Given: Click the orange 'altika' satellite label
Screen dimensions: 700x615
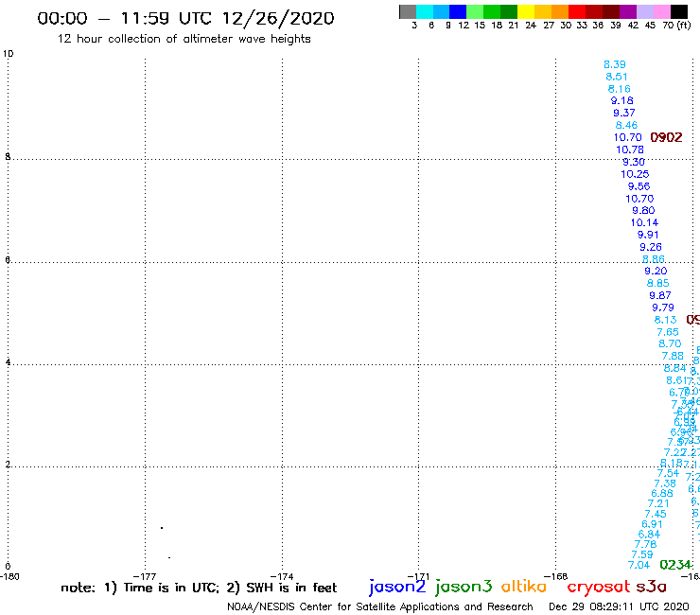Looking at the screenshot, I should [524, 587].
